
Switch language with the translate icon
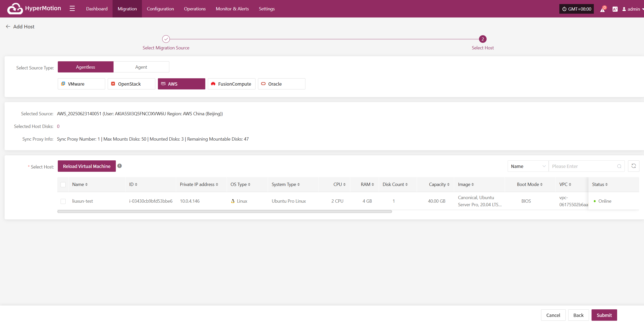tap(615, 9)
